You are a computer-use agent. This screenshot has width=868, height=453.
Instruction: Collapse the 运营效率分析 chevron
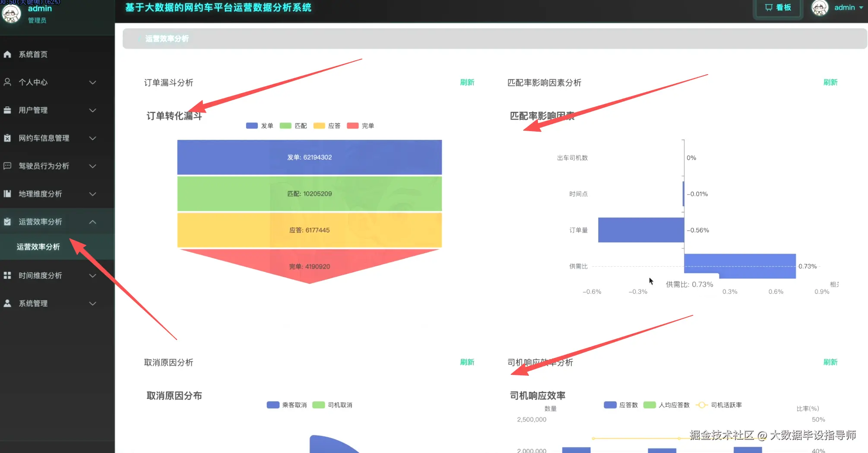coord(92,222)
